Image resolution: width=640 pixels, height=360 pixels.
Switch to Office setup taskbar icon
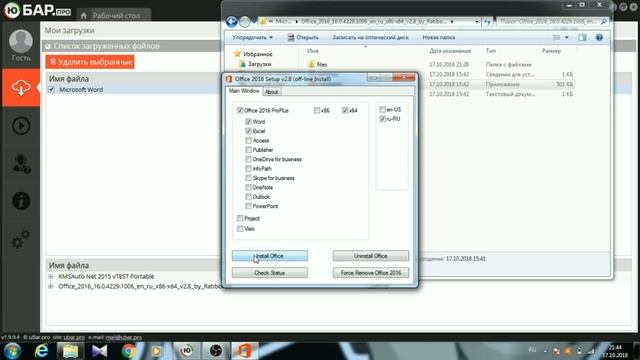244,351
